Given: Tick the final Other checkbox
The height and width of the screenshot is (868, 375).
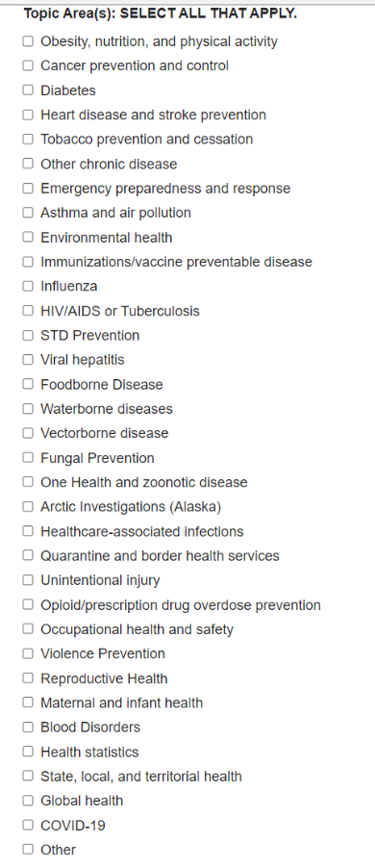Looking at the screenshot, I should pos(28,850).
